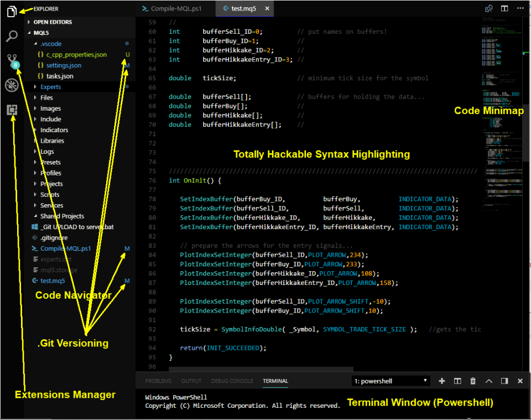Kill terminal with trash icon
531x420 pixels.
(473, 381)
